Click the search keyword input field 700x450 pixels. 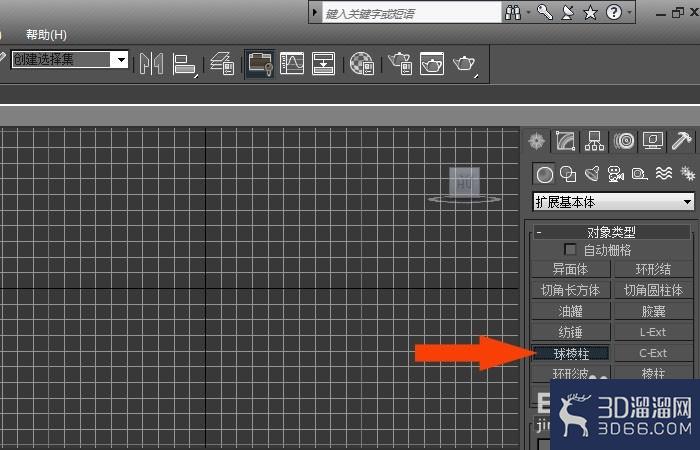[x=412, y=13]
